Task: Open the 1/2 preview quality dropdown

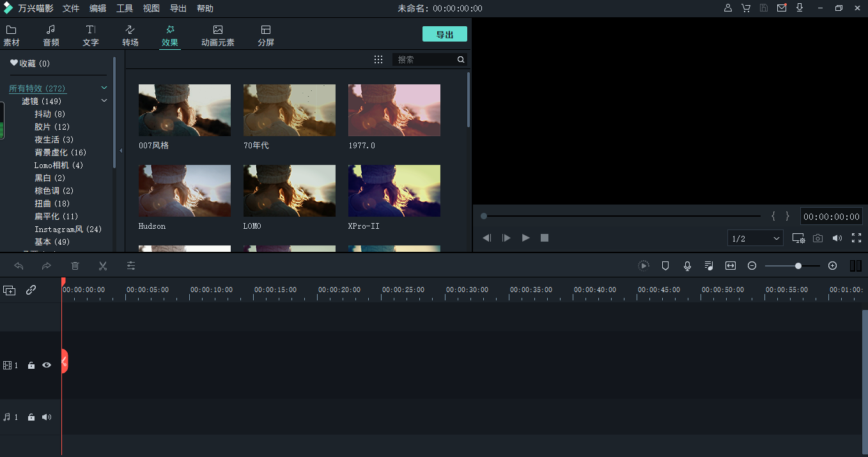Action: 756,238
